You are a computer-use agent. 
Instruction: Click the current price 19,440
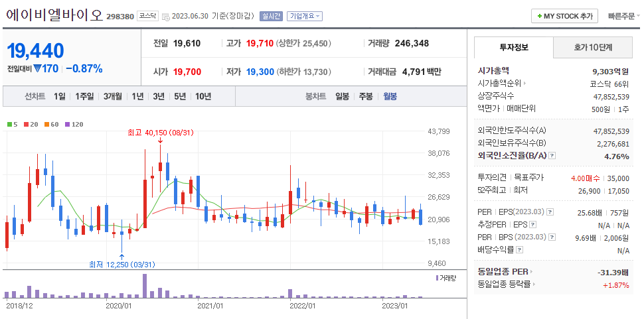(x=36, y=51)
